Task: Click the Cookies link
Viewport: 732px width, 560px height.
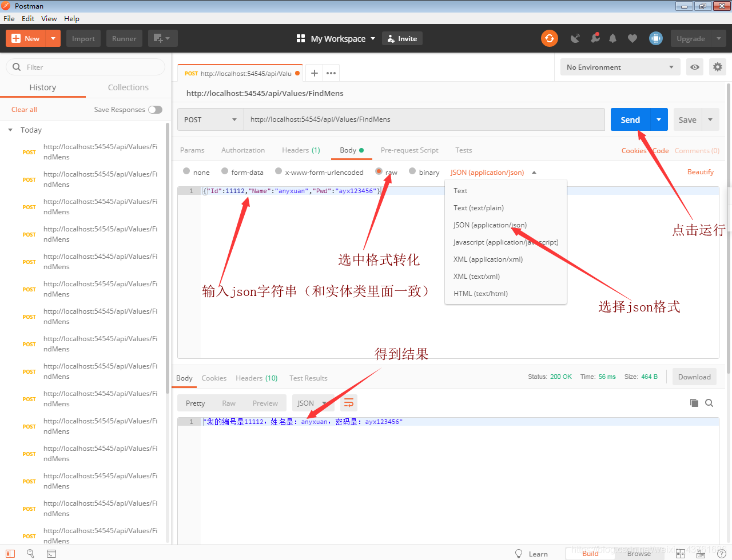Action: pos(634,150)
